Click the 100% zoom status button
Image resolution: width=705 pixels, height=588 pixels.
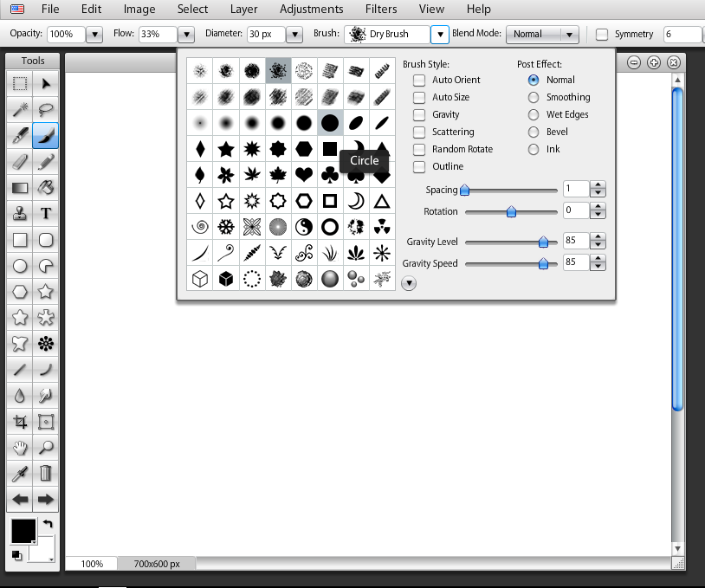92,564
